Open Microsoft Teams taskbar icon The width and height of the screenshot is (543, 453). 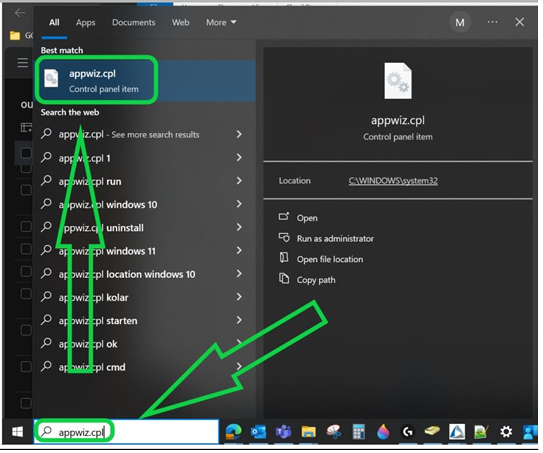(283, 432)
